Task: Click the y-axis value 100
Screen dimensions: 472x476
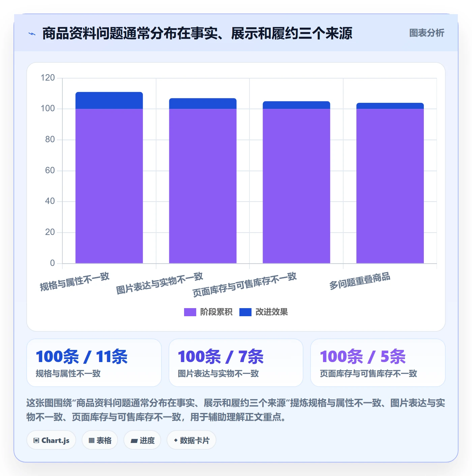Action: click(x=48, y=109)
